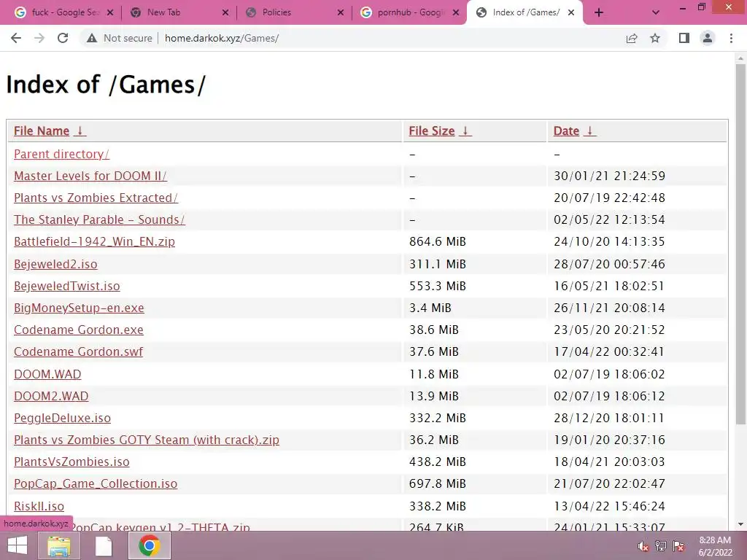This screenshot has height=560, width=747.
Task: Open the Windows Start button
Action: [18, 545]
